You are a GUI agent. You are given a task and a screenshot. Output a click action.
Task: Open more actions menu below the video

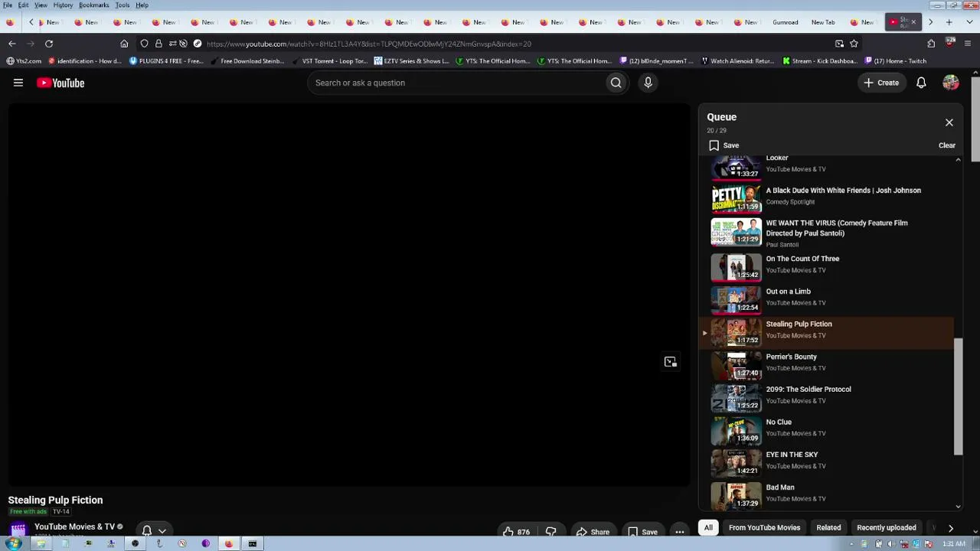point(679,532)
